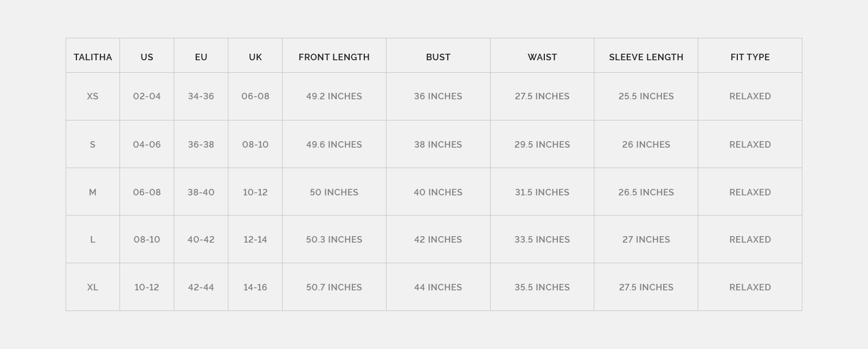Click the UK size 12-14 cell
This screenshot has width=868, height=349.
(255, 239)
